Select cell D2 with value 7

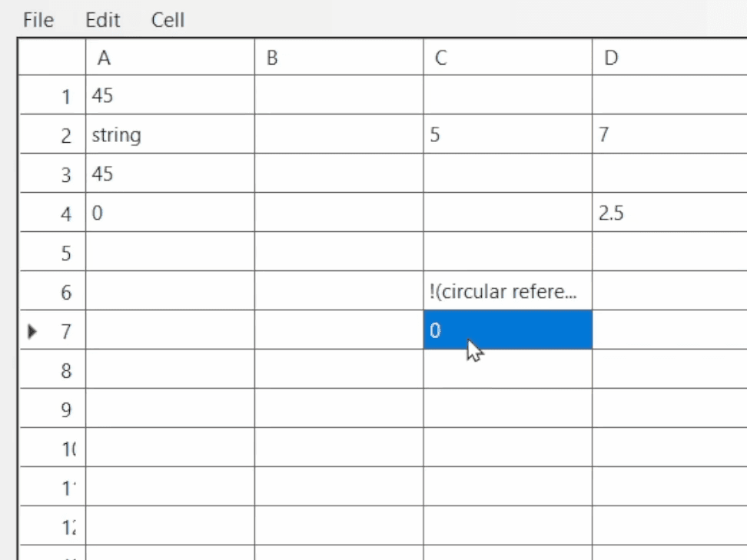670,134
